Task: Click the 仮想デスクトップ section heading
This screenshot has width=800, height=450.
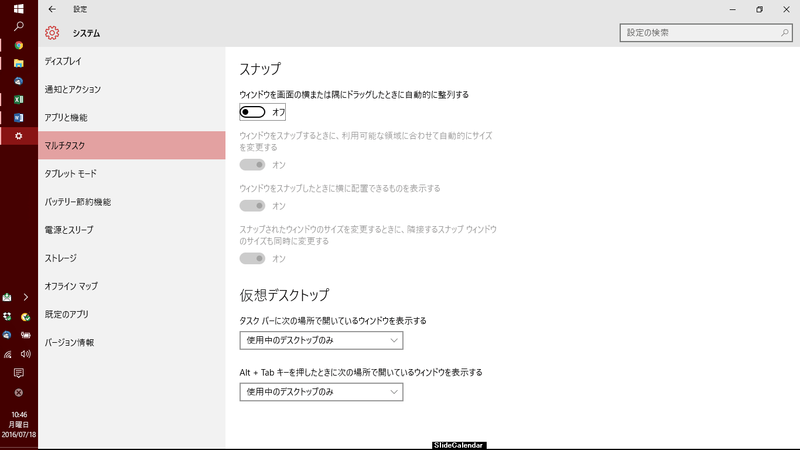Action: tap(284, 295)
